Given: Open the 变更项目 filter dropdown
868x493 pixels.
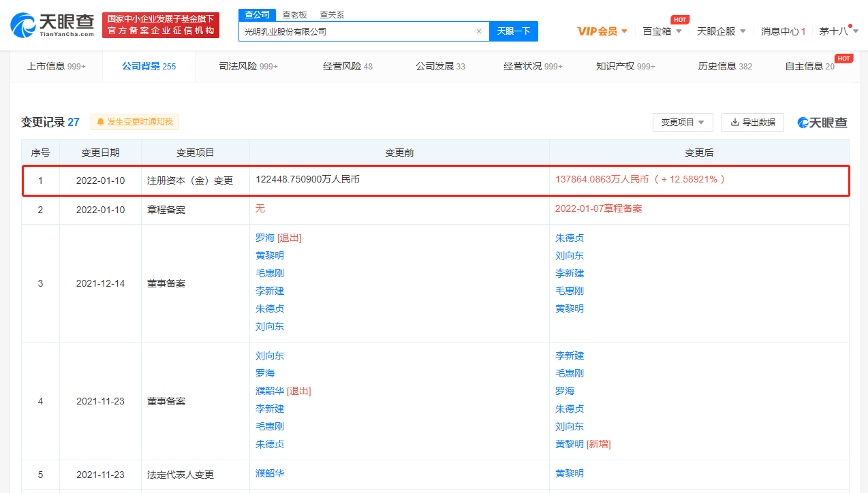Looking at the screenshot, I should point(683,123).
